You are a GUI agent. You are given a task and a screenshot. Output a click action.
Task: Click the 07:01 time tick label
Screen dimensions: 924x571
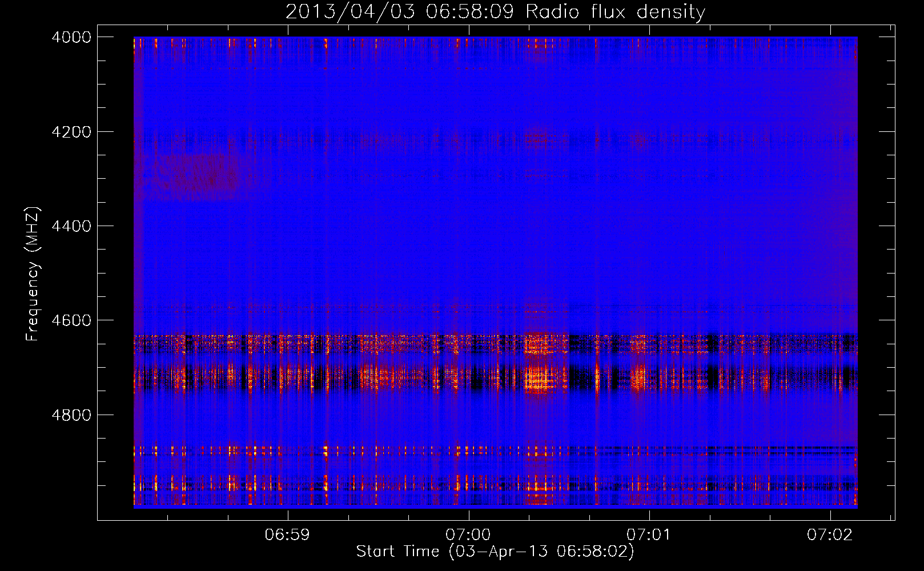tap(649, 535)
